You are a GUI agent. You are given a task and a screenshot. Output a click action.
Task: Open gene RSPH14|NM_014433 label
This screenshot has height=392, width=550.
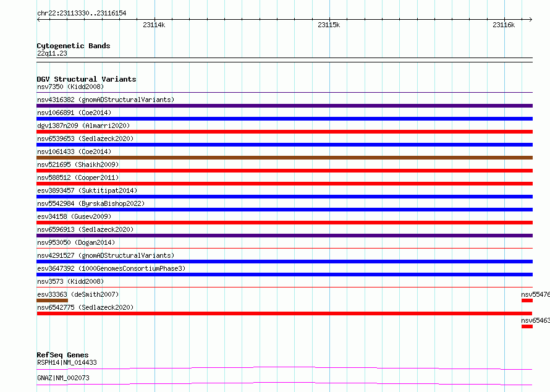click(67, 362)
